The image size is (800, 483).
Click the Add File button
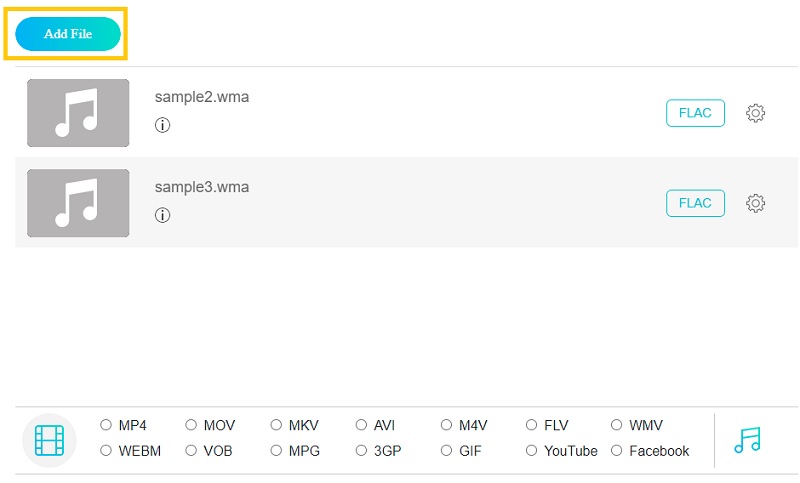pyautogui.click(x=68, y=34)
